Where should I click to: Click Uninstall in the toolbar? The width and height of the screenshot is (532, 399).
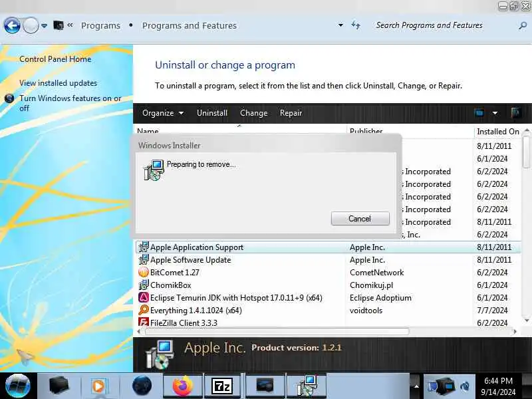point(212,113)
